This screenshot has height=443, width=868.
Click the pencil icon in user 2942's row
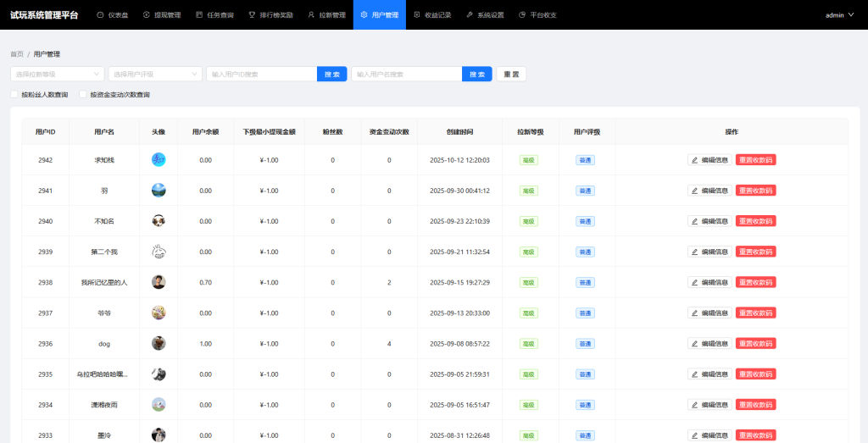click(695, 160)
